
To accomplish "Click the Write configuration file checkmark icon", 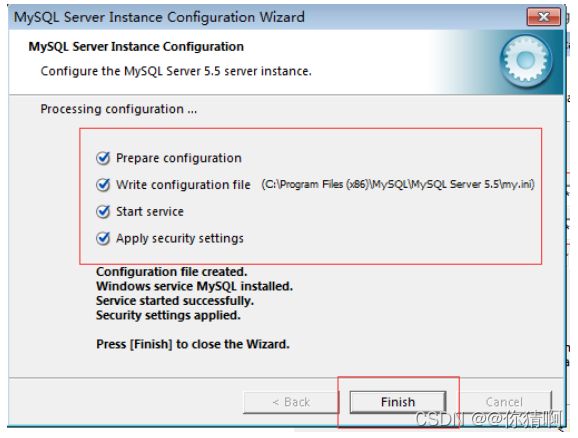I will click(x=103, y=185).
